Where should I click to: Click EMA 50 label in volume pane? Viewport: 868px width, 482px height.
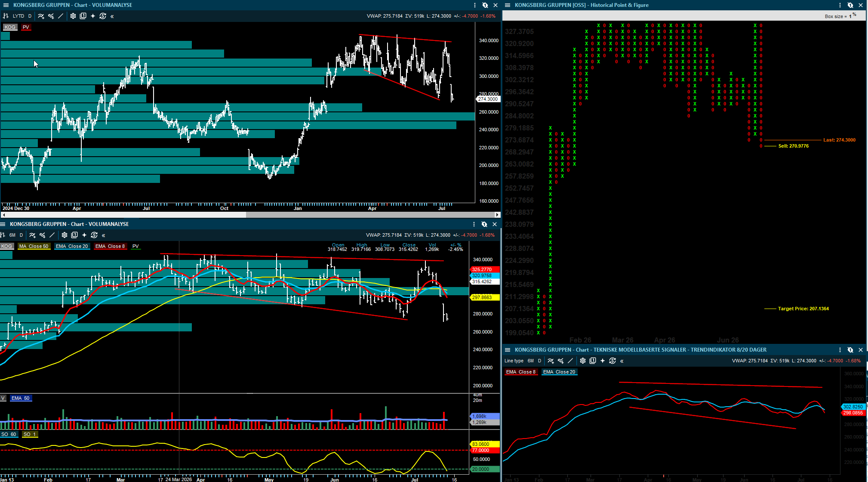pyautogui.click(x=21, y=398)
